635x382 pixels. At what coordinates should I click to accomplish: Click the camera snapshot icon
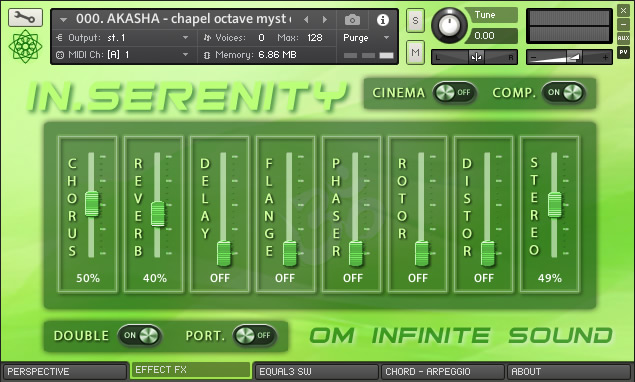coord(352,20)
